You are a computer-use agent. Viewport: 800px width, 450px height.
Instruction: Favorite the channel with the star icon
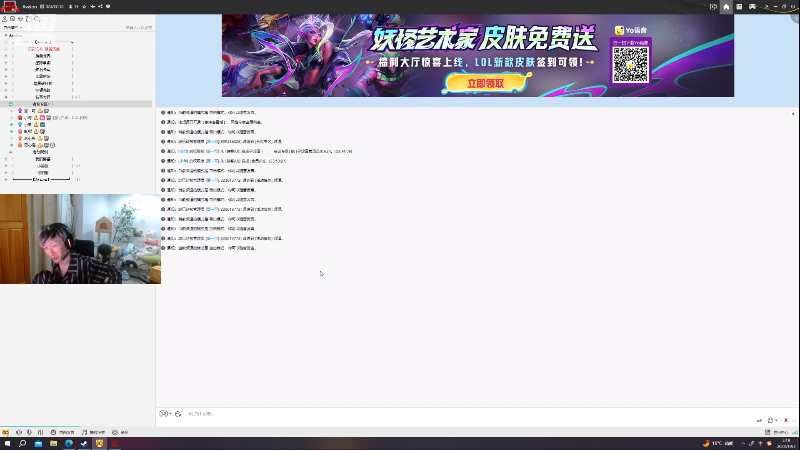[x=84, y=7]
